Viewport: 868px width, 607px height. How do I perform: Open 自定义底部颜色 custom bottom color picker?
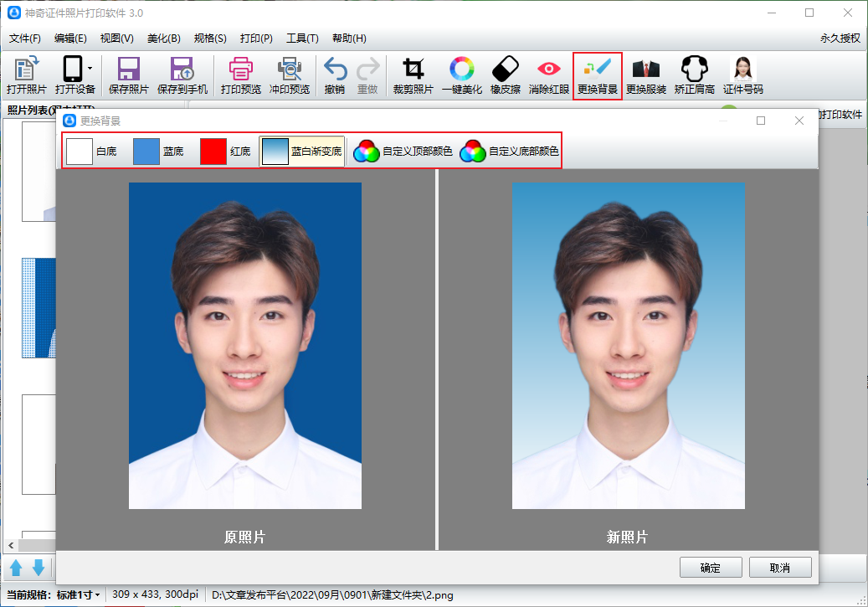(509, 152)
